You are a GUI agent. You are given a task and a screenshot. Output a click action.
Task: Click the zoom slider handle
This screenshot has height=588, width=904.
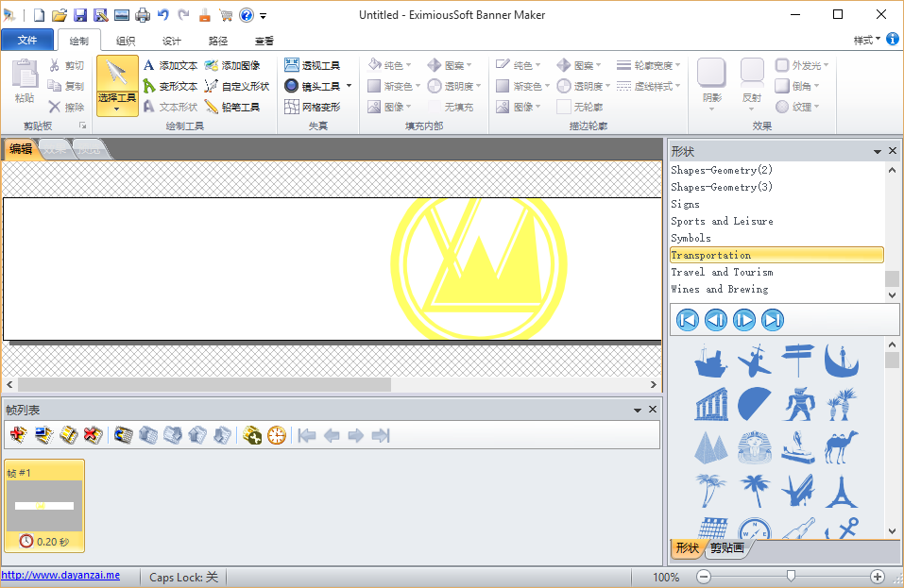[791, 577]
